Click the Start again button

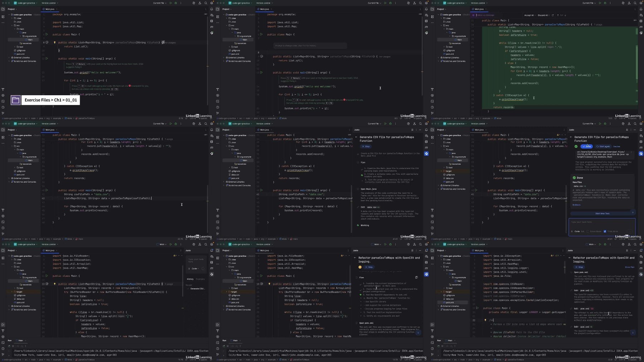click(603, 146)
